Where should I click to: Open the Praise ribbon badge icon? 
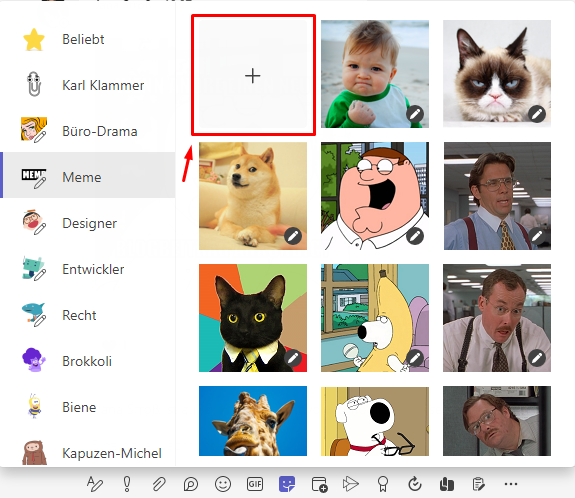click(383, 484)
